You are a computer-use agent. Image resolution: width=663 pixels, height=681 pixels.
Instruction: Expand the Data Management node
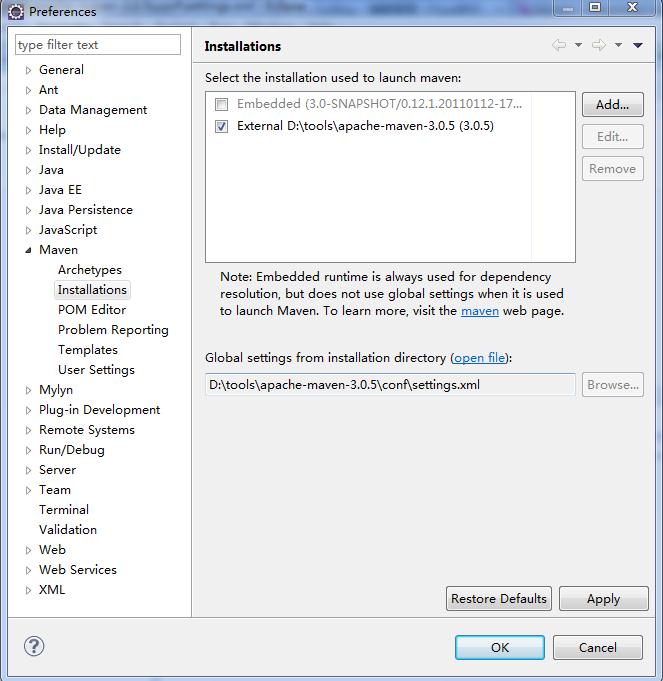click(28, 110)
